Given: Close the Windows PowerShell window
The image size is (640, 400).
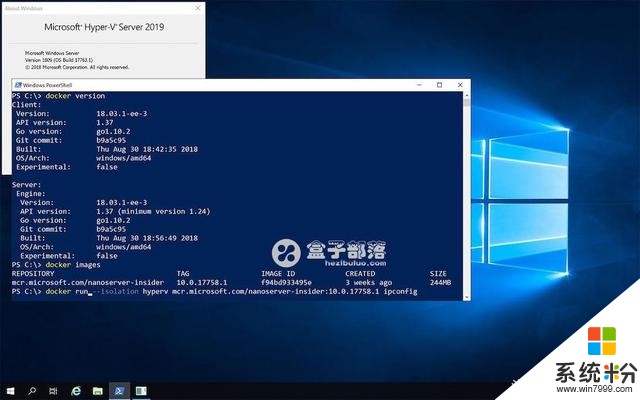Looking at the screenshot, I should [460, 85].
